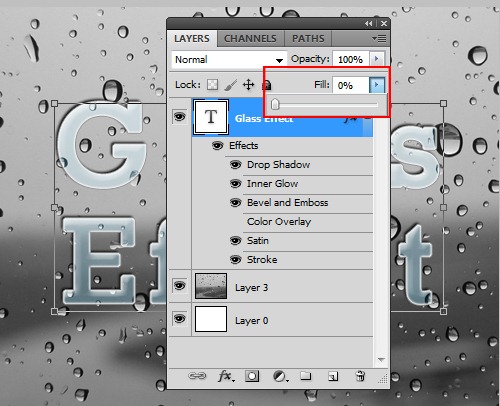Click the Fill slider handle
Viewport: 500px width, 406px height.
275,104
